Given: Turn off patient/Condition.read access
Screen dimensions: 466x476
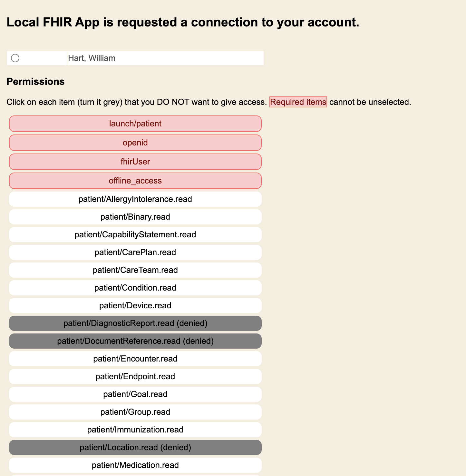Looking at the screenshot, I should coord(135,288).
